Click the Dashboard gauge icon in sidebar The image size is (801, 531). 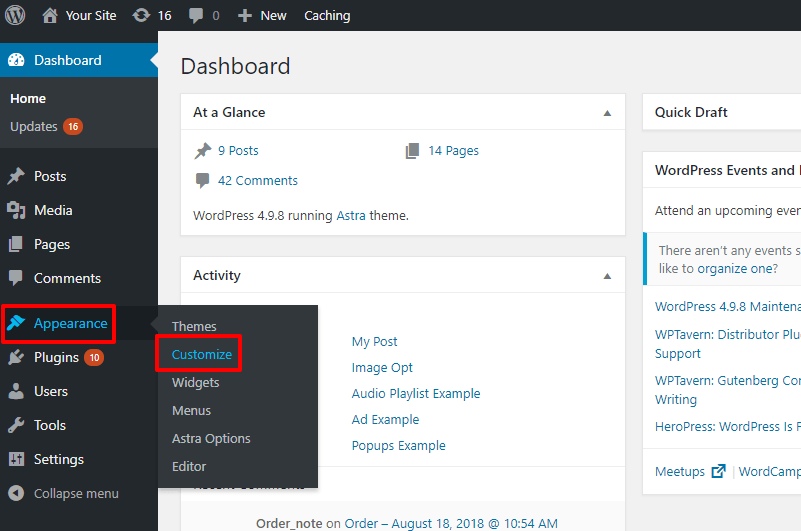(x=16, y=60)
